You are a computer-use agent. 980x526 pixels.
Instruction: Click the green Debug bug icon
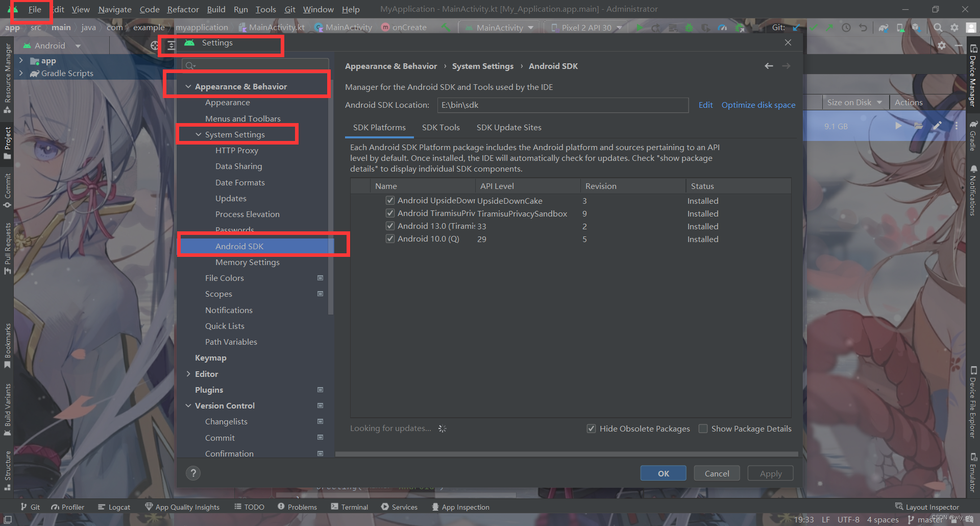pyautogui.click(x=689, y=28)
